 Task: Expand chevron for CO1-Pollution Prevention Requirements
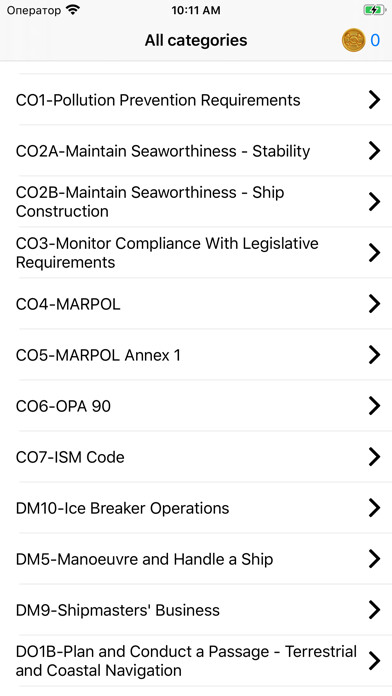click(374, 99)
